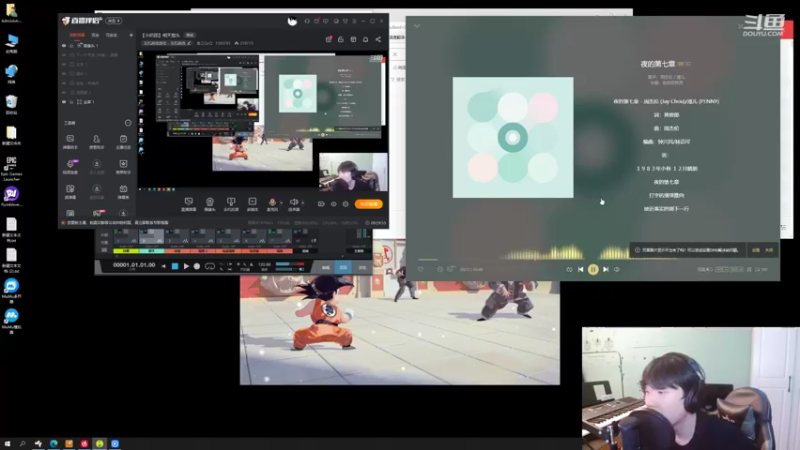The height and width of the screenshot is (450, 800).
Task: Open the album cover art in music player
Action: point(513,137)
